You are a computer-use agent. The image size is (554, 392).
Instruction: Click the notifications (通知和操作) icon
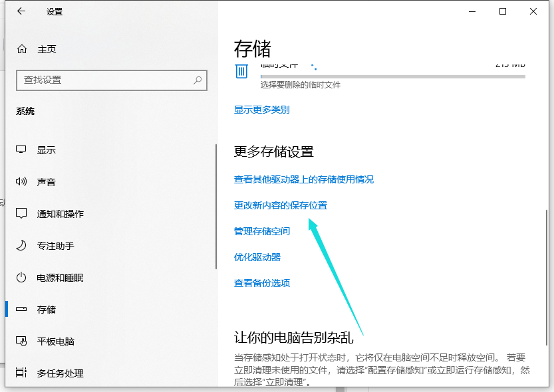tap(21, 214)
